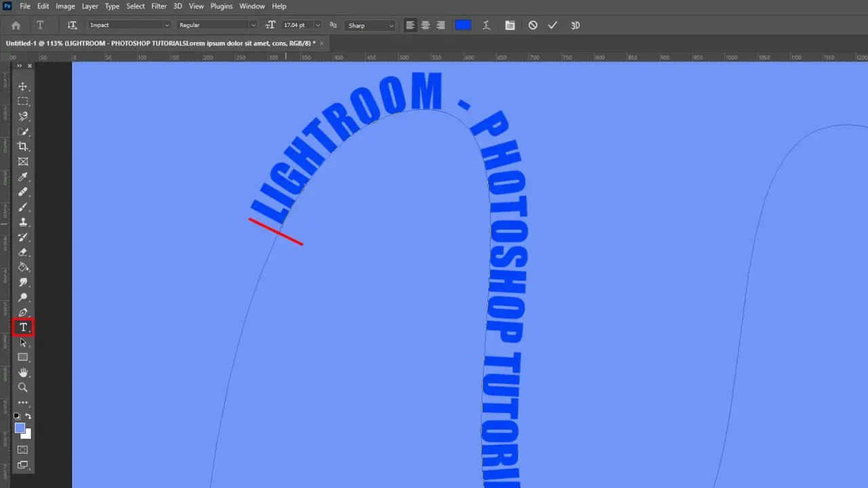Cancel the current text edit
Viewport: 868px width, 488px height.
pyautogui.click(x=533, y=25)
